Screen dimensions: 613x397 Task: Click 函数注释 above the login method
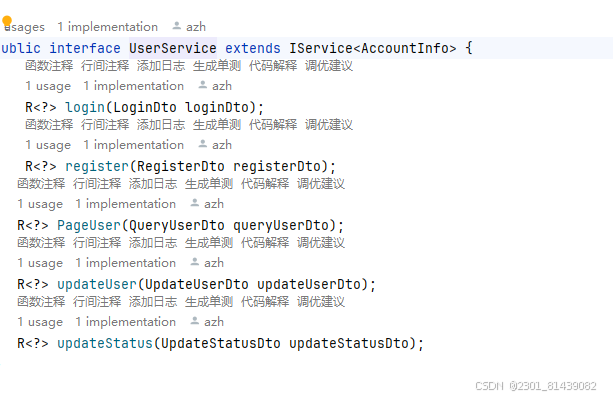[x=49, y=66]
